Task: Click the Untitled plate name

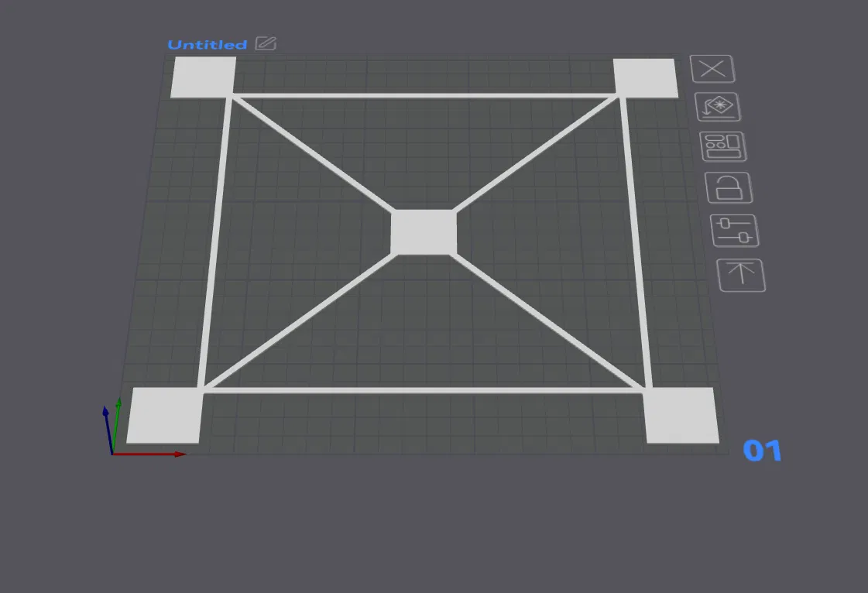Action: [207, 45]
